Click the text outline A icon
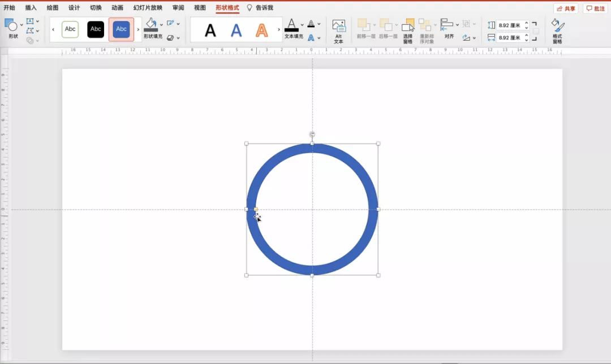The width and height of the screenshot is (611, 364). point(311,24)
